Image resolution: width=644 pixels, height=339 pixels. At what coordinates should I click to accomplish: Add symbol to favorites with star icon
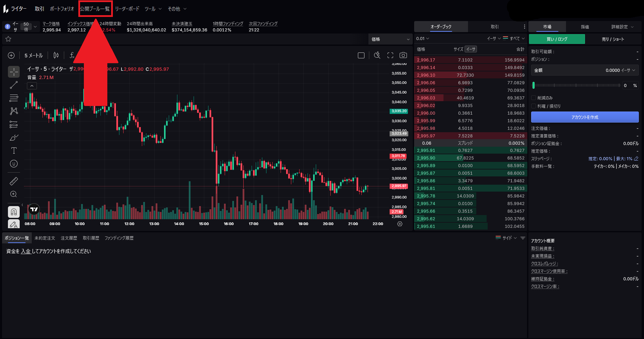[8, 39]
